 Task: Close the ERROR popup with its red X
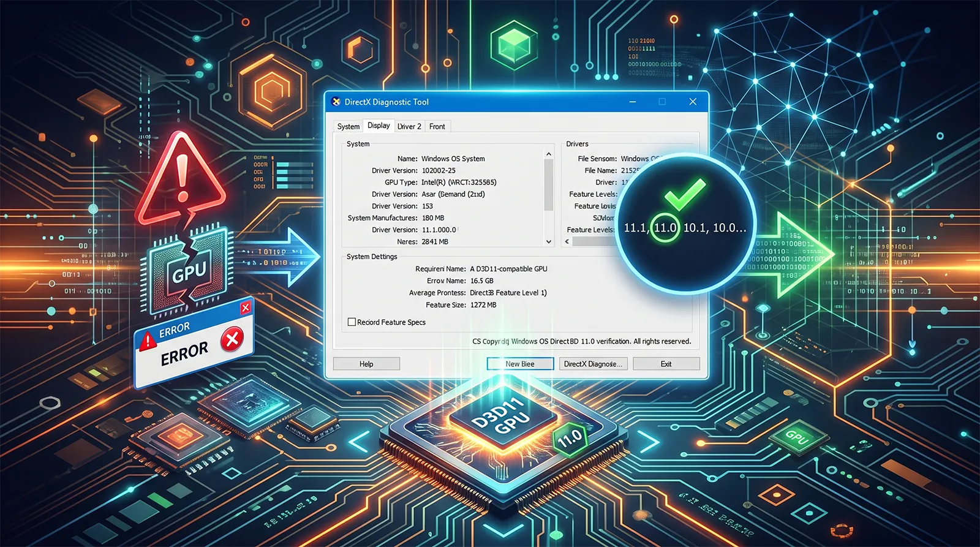pyautogui.click(x=246, y=307)
